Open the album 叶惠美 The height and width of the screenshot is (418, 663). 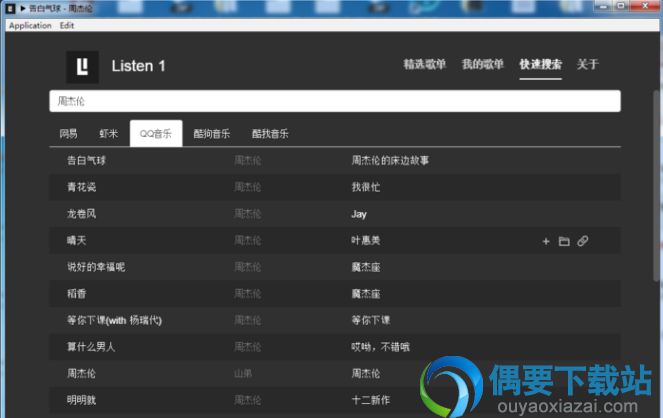(366, 240)
